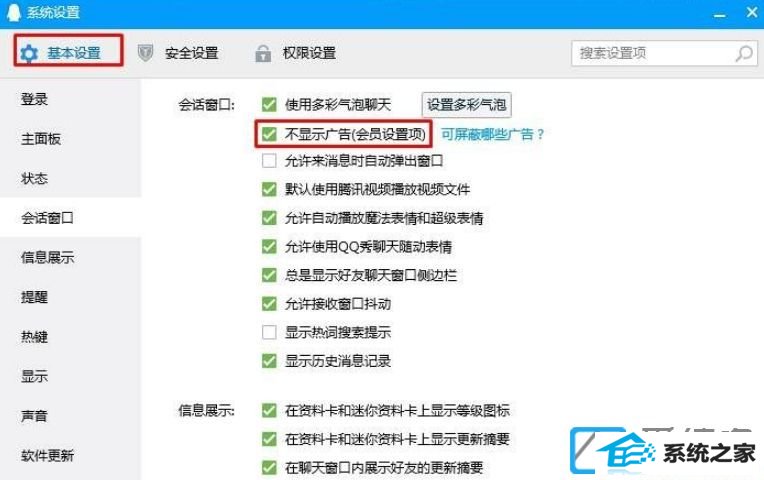The width and height of the screenshot is (764, 480).
Task: Focus the 搜索设置项 search field
Action: (653, 53)
